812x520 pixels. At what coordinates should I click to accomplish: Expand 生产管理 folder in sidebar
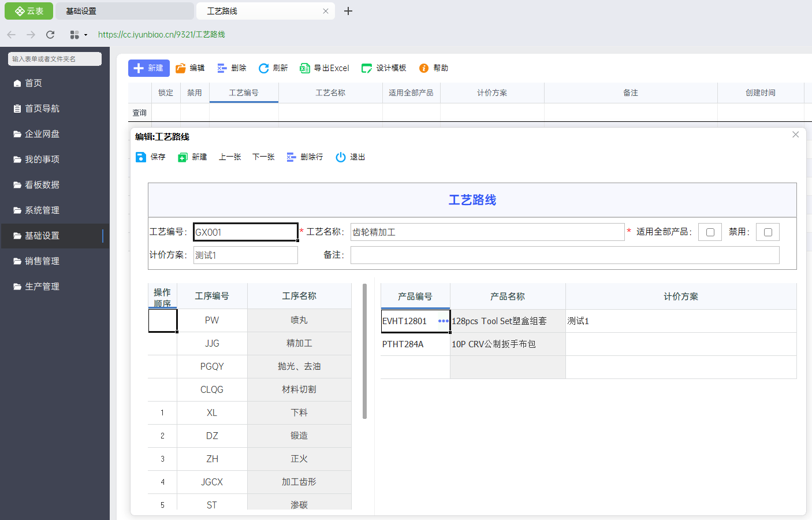point(42,287)
